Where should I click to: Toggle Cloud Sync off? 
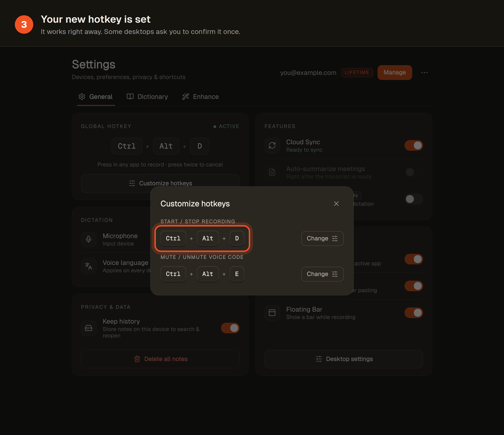[414, 145]
